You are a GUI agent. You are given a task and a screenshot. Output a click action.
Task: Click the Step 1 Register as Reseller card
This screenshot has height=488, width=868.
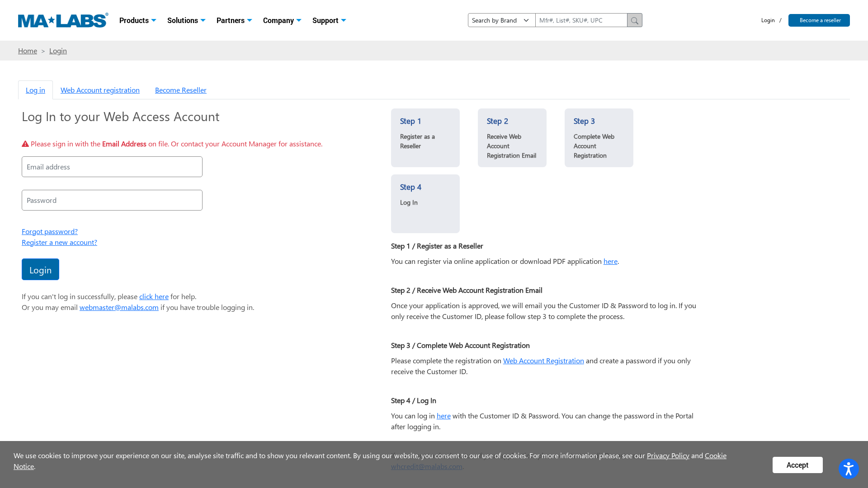point(425,138)
